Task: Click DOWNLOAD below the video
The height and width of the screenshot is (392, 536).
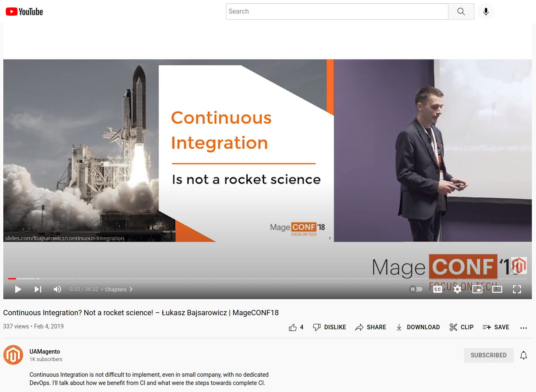Action: [x=418, y=327]
